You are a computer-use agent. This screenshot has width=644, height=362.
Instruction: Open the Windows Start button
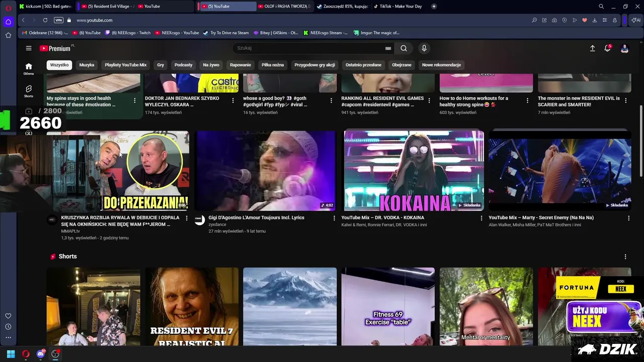(11, 354)
